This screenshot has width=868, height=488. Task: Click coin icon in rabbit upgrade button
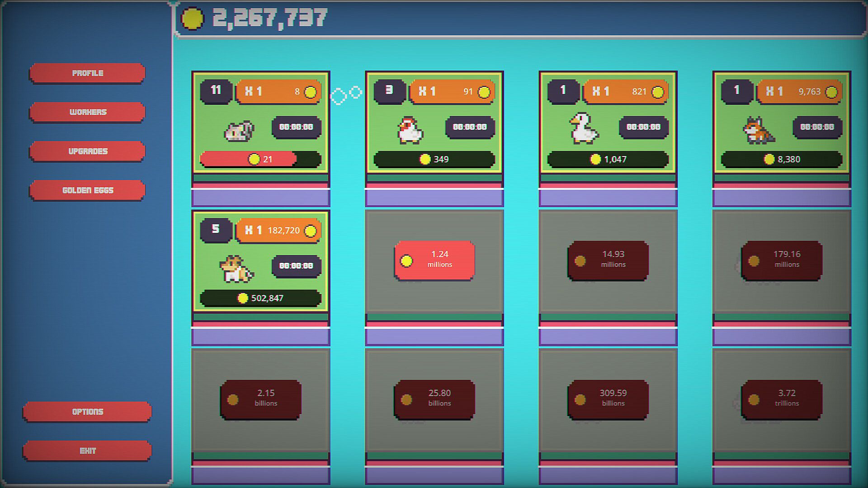(x=311, y=92)
